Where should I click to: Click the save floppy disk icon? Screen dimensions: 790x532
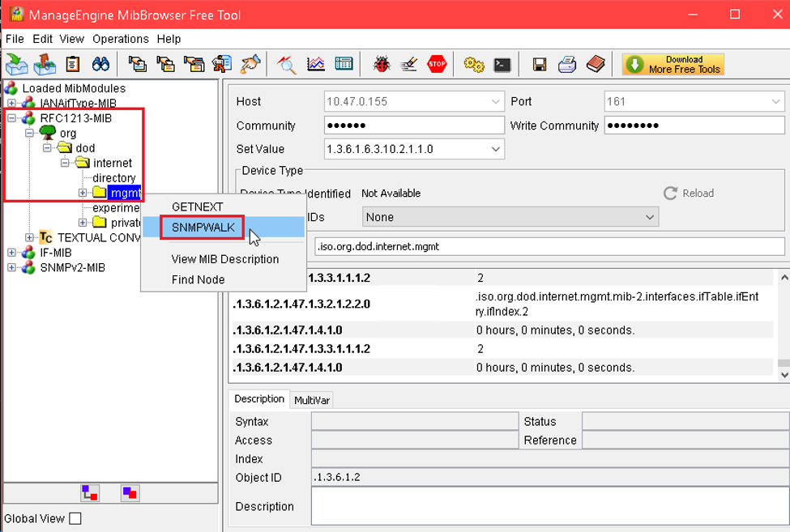coord(540,65)
